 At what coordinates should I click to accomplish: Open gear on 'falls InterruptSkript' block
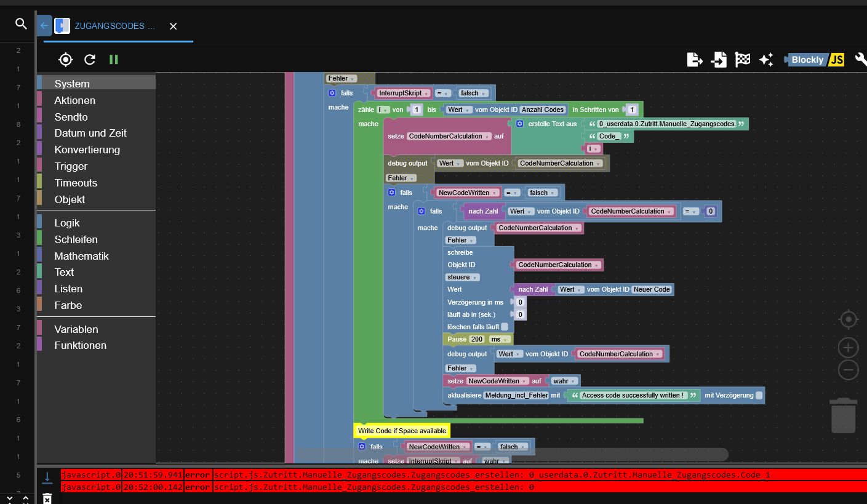332,93
